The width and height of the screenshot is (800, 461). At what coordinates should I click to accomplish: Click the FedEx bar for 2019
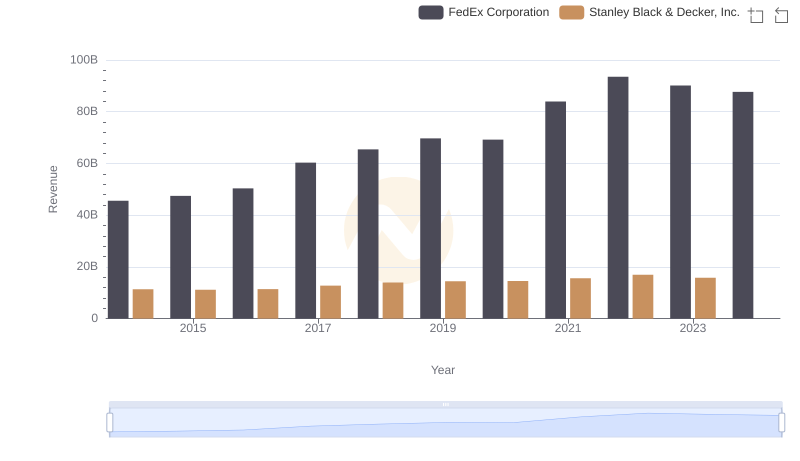point(431,228)
